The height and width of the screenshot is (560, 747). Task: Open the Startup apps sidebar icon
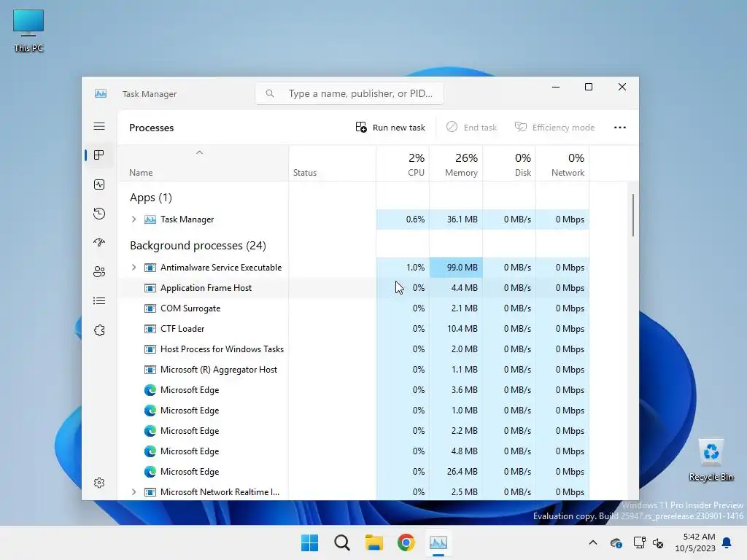pos(99,242)
